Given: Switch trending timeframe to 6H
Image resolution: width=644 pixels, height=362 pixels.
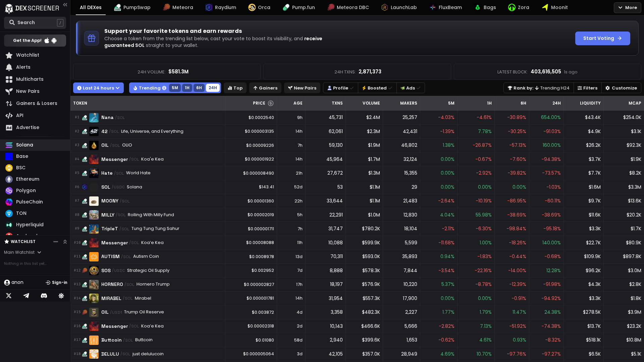Looking at the screenshot, I should [199, 88].
